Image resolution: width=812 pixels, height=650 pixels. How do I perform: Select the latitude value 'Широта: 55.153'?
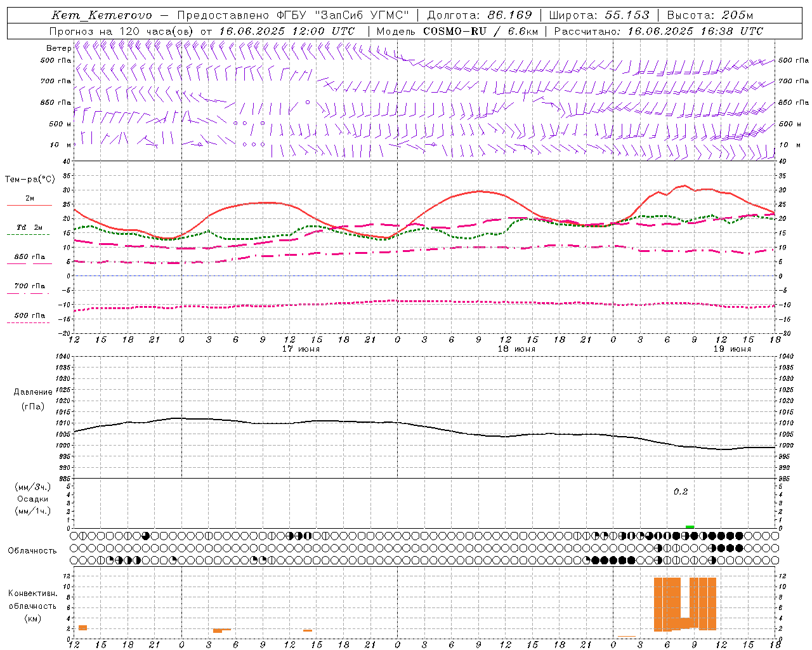point(599,15)
